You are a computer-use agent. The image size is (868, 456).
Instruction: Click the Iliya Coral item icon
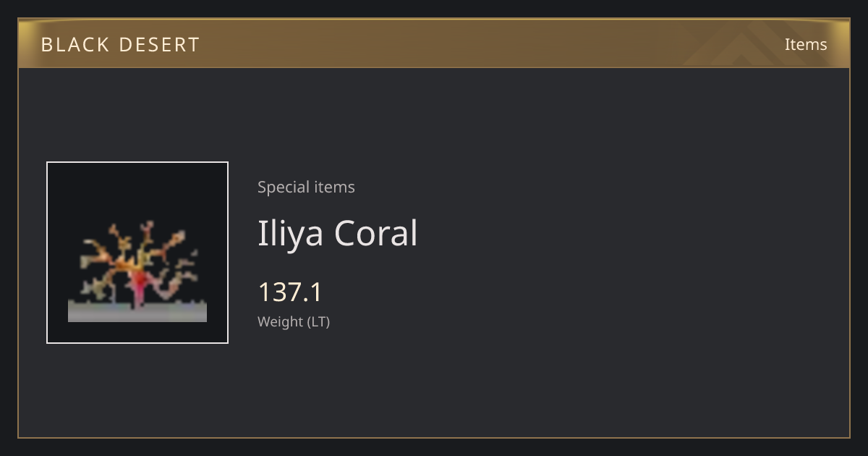137,271
